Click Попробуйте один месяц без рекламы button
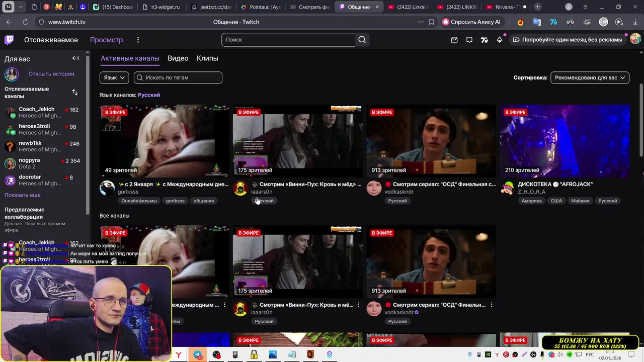 pyautogui.click(x=568, y=40)
